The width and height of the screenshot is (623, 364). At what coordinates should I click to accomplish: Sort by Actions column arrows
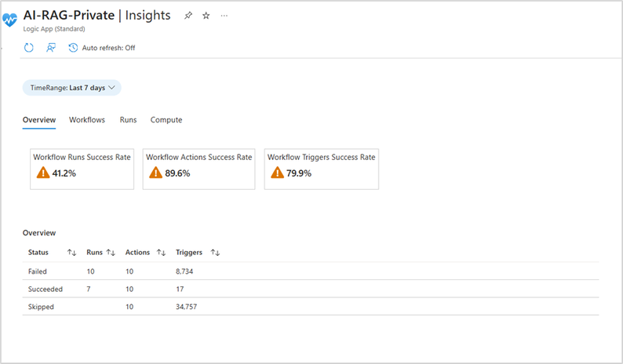coord(161,253)
